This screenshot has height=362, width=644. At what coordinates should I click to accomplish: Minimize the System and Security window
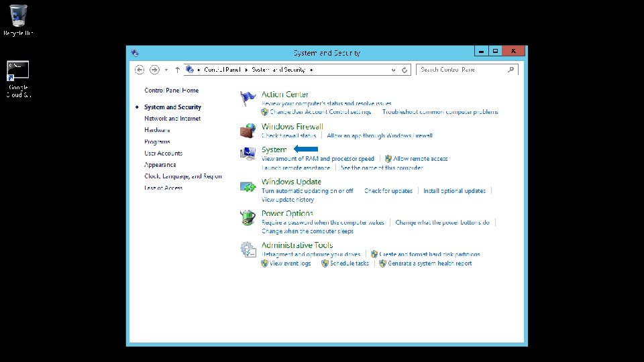(481, 51)
